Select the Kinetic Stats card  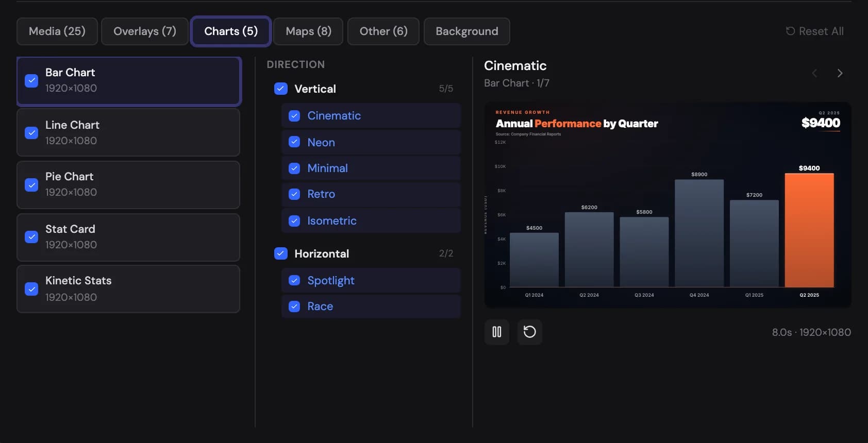128,289
